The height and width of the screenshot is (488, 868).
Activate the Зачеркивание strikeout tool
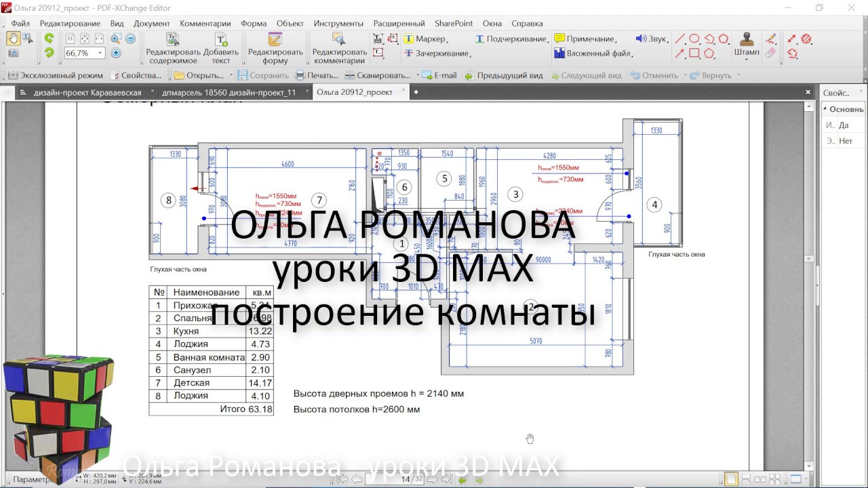437,53
